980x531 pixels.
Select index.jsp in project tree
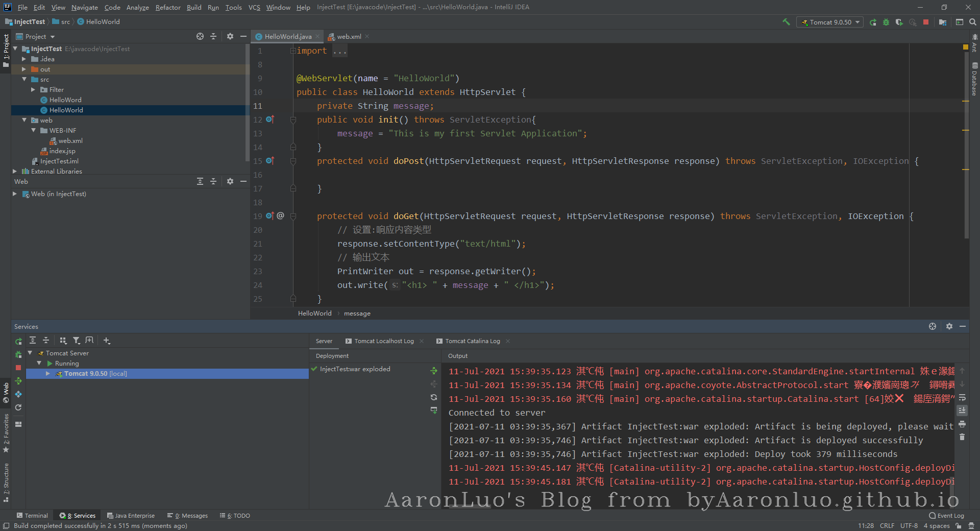pos(62,151)
